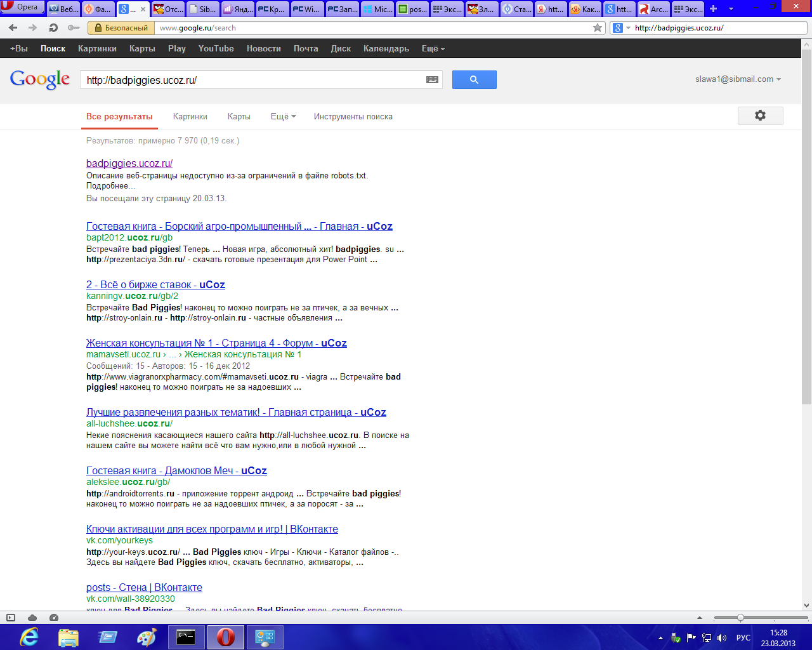Image resolution: width=812 pixels, height=650 pixels.
Task: Switch to the Arc... tab
Action: [x=653, y=9]
